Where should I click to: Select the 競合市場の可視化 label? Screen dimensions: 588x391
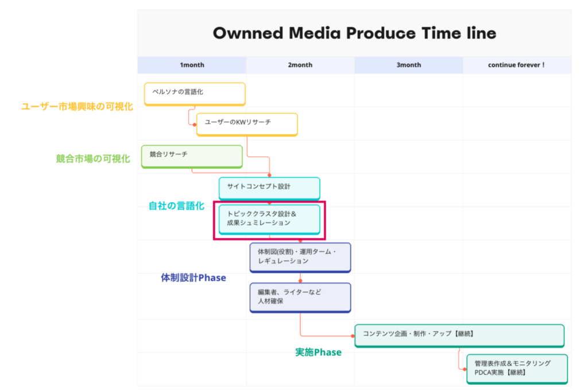click(x=93, y=158)
